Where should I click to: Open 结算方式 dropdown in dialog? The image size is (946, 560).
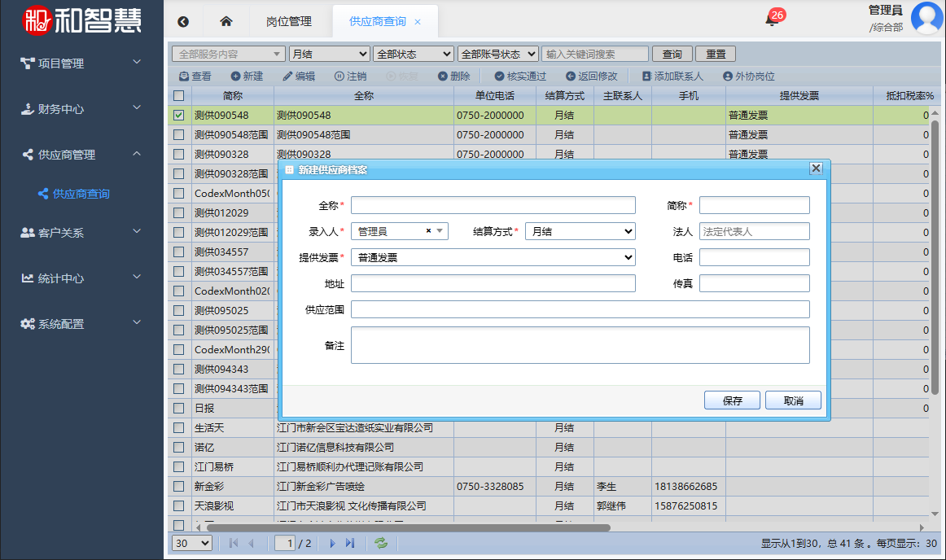580,231
